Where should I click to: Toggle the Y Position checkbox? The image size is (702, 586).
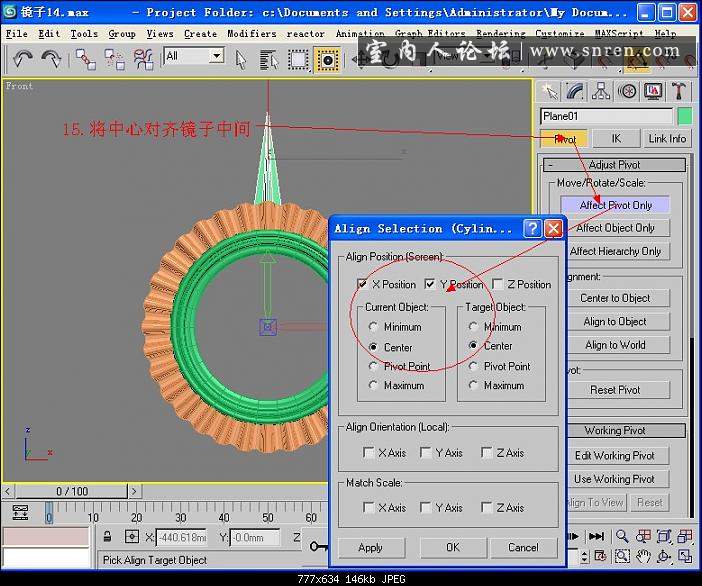pyautogui.click(x=429, y=284)
